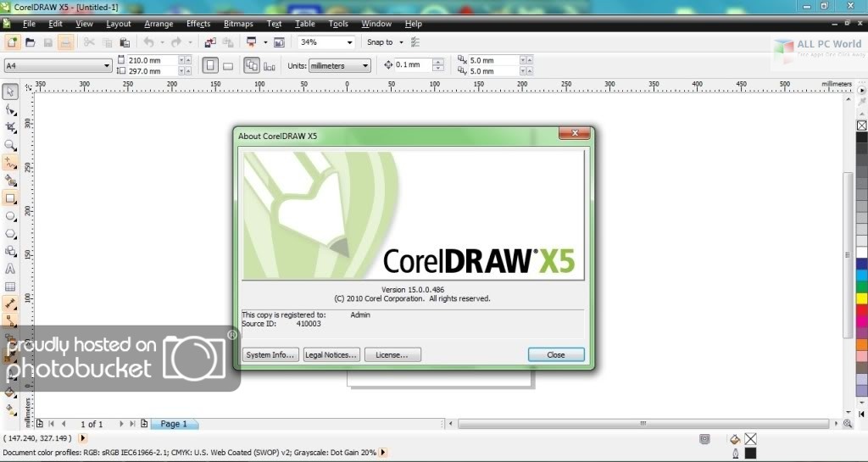Select the Freehand tool
The image size is (868, 462).
tap(10, 163)
